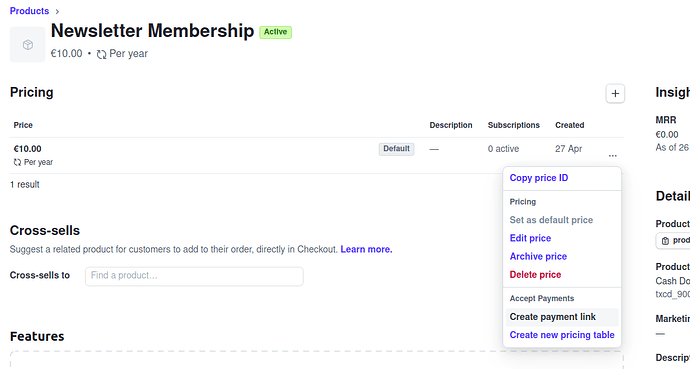Click the Default badge on price row
Image resolution: width=690 pixels, height=369 pixels.
pyautogui.click(x=396, y=149)
